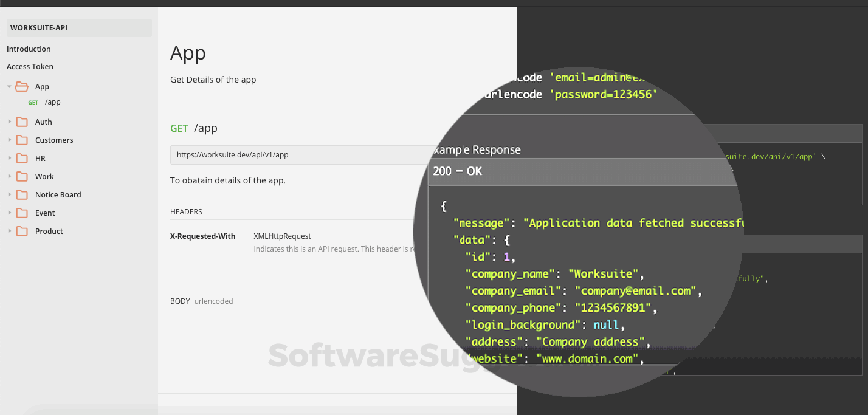Click the Product folder icon
The height and width of the screenshot is (415, 868).
[x=22, y=231]
